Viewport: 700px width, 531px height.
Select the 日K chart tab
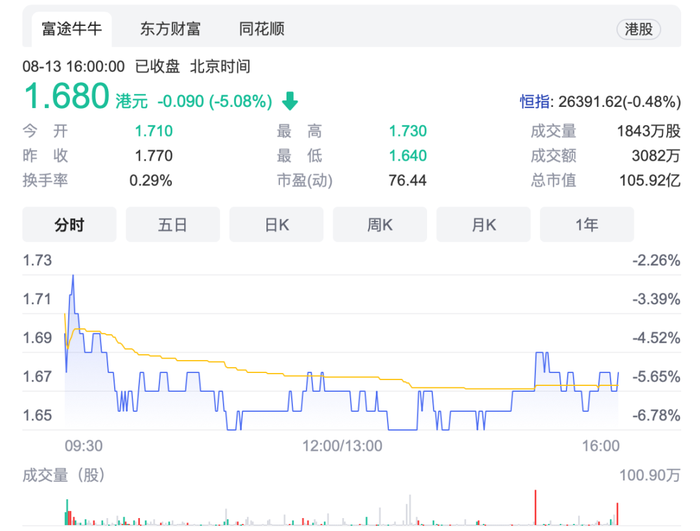[276, 225]
